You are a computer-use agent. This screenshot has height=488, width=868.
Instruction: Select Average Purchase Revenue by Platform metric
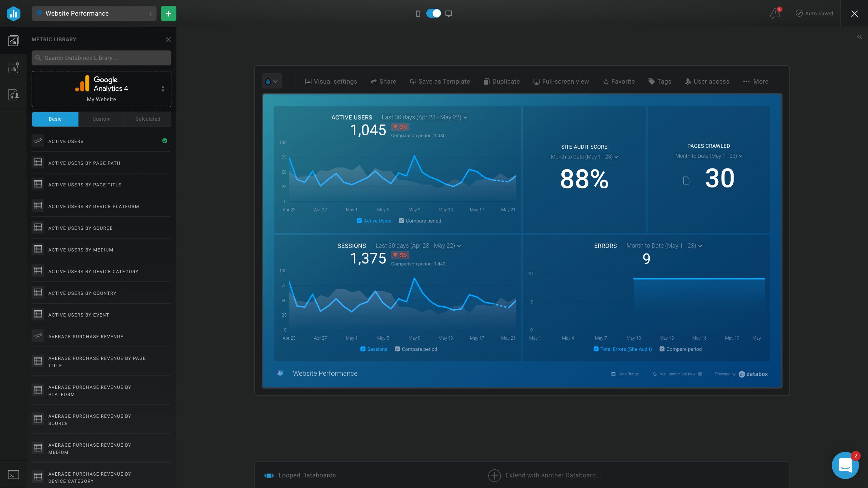[101, 390]
